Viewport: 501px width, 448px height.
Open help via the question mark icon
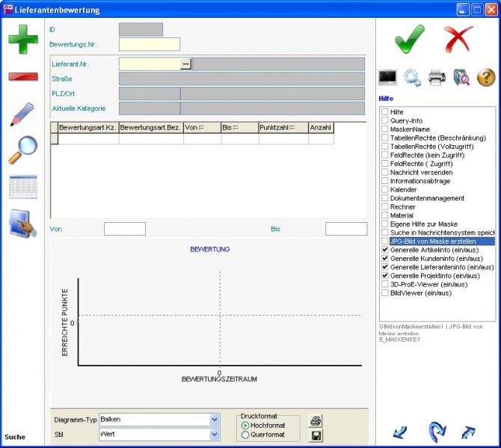point(486,76)
